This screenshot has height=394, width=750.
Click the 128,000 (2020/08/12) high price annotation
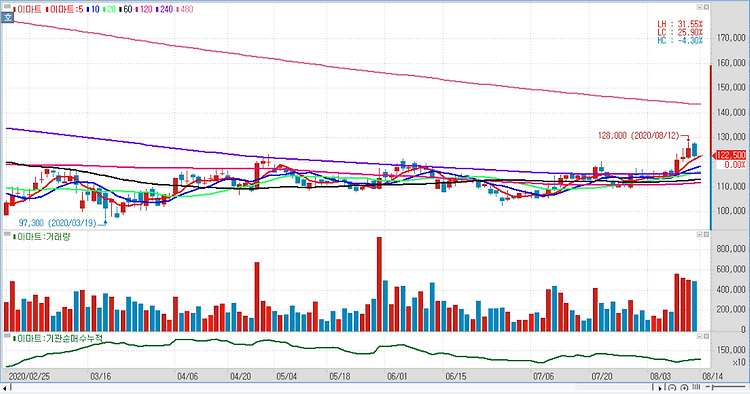pyautogui.click(x=639, y=136)
